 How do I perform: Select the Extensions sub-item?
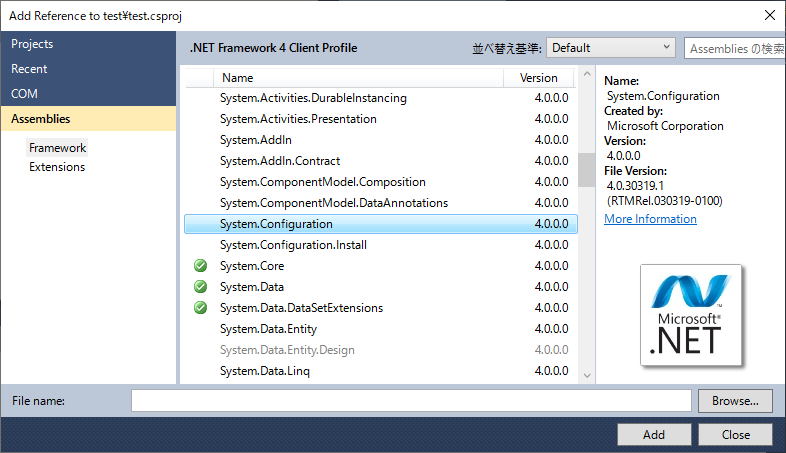coord(57,167)
